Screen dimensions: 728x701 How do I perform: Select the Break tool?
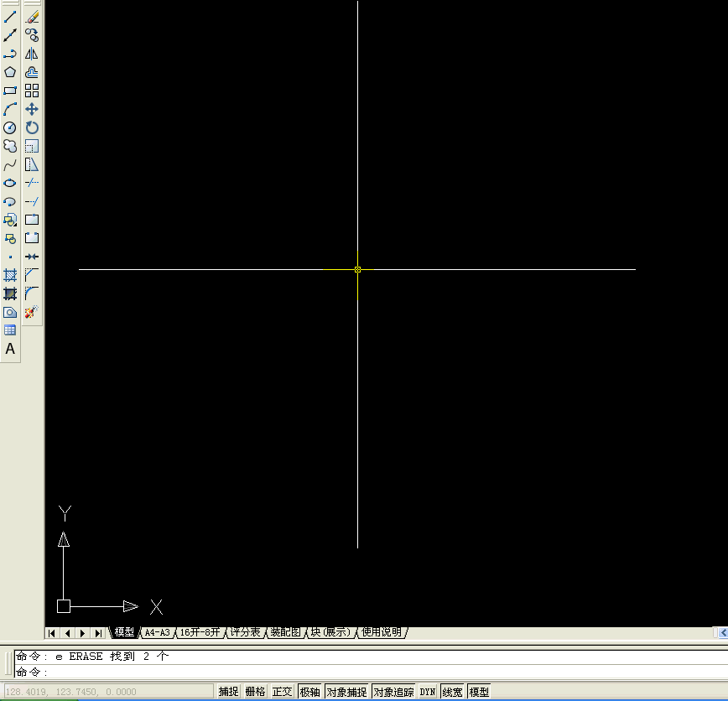tap(32, 239)
